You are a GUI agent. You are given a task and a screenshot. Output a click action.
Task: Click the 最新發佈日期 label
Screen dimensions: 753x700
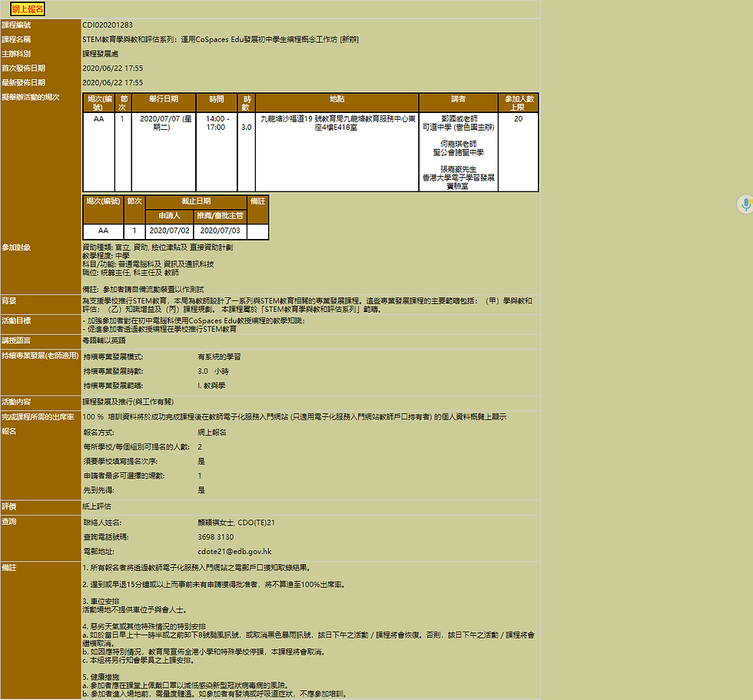tap(24, 82)
